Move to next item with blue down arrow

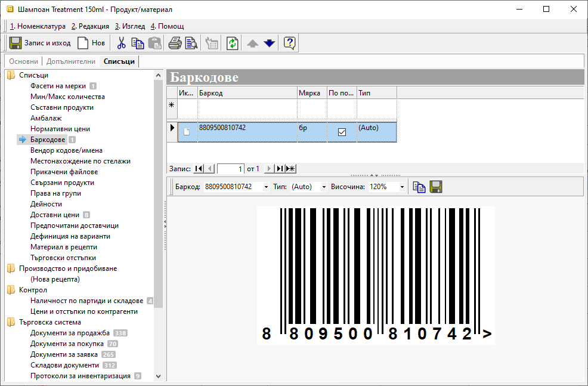pos(269,43)
